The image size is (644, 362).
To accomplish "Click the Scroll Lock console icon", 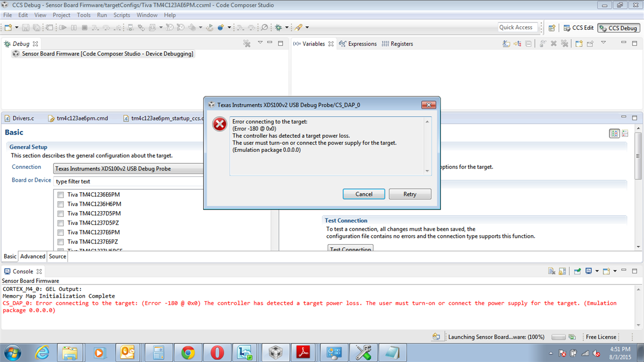I will [x=562, y=271].
